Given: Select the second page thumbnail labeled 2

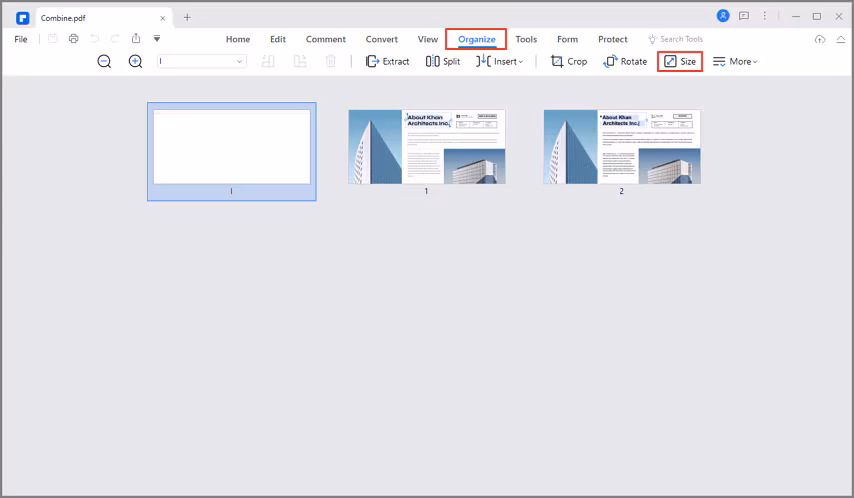Looking at the screenshot, I should tap(622, 147).
